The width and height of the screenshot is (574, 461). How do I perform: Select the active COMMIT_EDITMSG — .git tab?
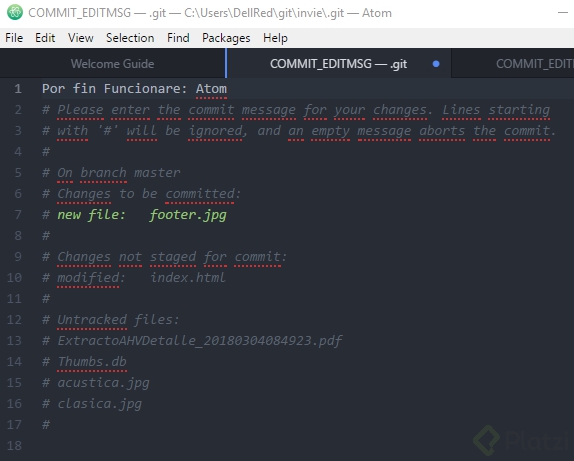339,64
